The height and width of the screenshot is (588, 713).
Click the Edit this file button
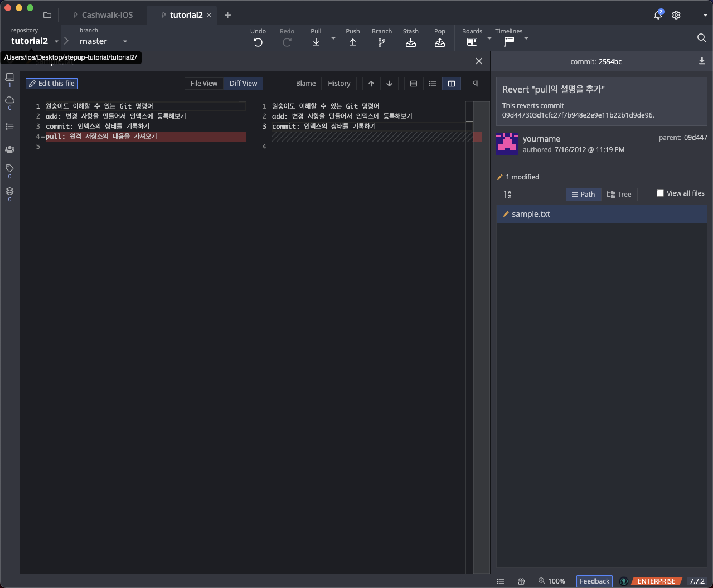pos(51,84)
